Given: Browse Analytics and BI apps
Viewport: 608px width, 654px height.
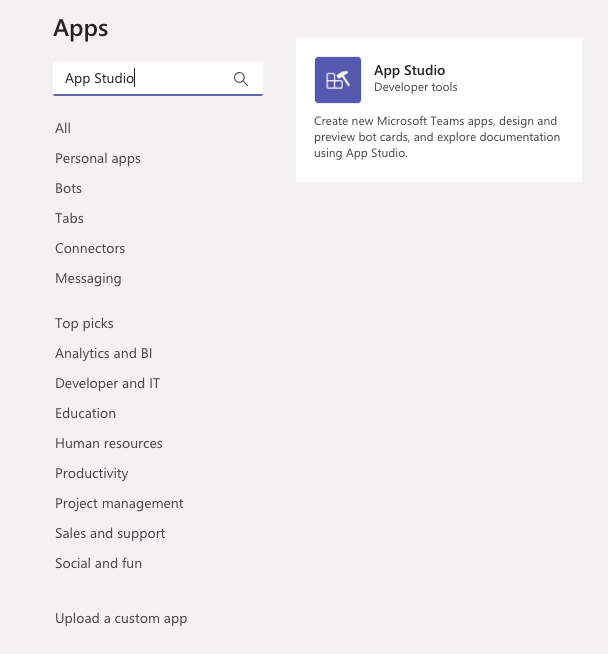Looking at the screenshot, I should pos(103,353).
